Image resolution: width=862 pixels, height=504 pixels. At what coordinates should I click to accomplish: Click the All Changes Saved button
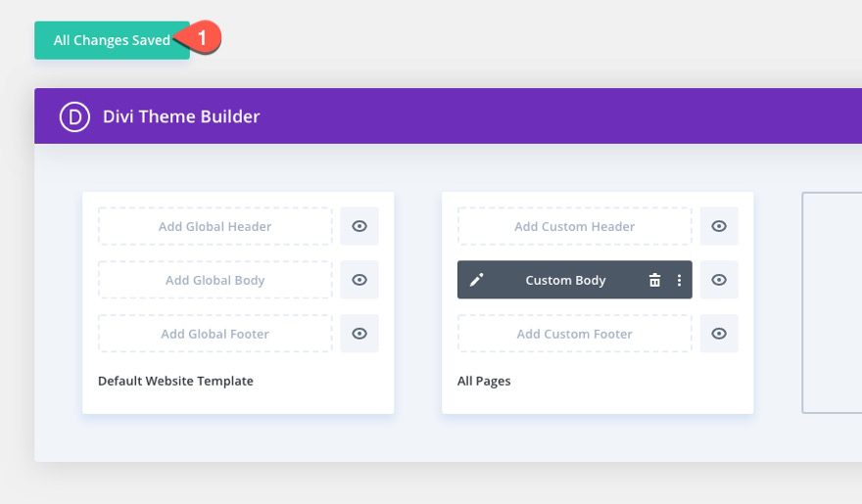click(112, 40)
